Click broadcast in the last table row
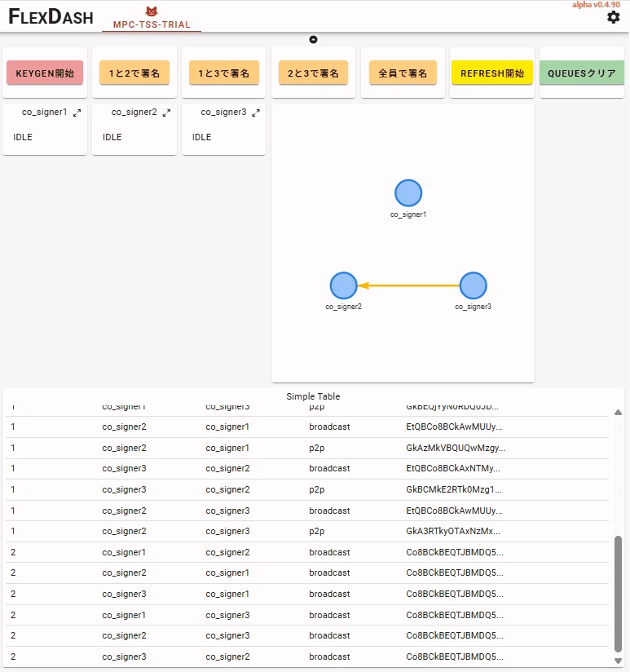Image resolution: width=630 pixels, height=672 pixels. tap(329, 657)
